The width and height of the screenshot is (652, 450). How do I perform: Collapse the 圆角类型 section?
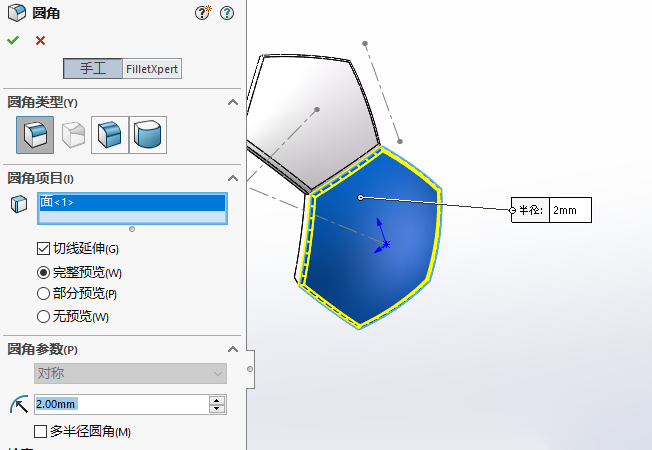(x=233, y=103)
